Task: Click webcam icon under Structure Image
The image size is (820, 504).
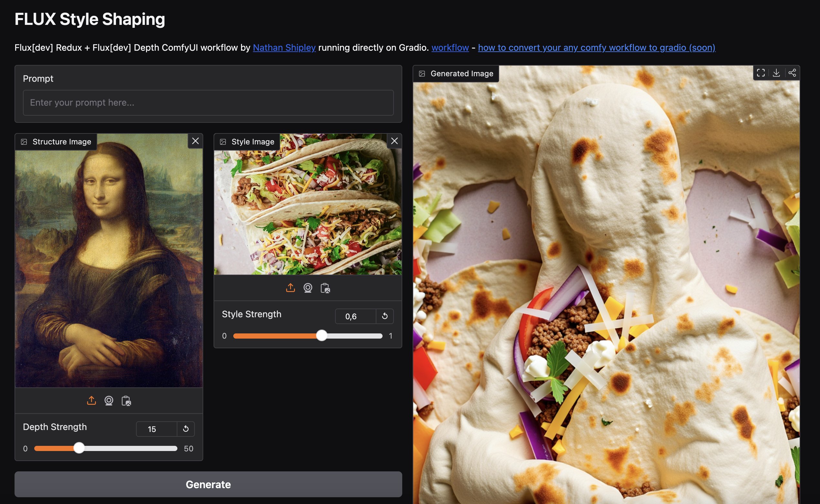Action: click(109, 400)
